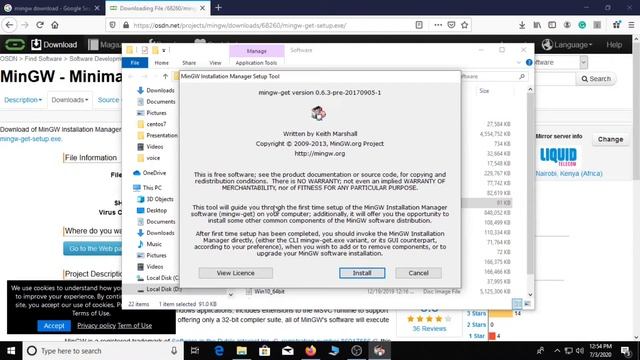Screen dimensions: 640x360
Task: Switch to mingw download Google Search tab
Action: [x=51, y=8]
